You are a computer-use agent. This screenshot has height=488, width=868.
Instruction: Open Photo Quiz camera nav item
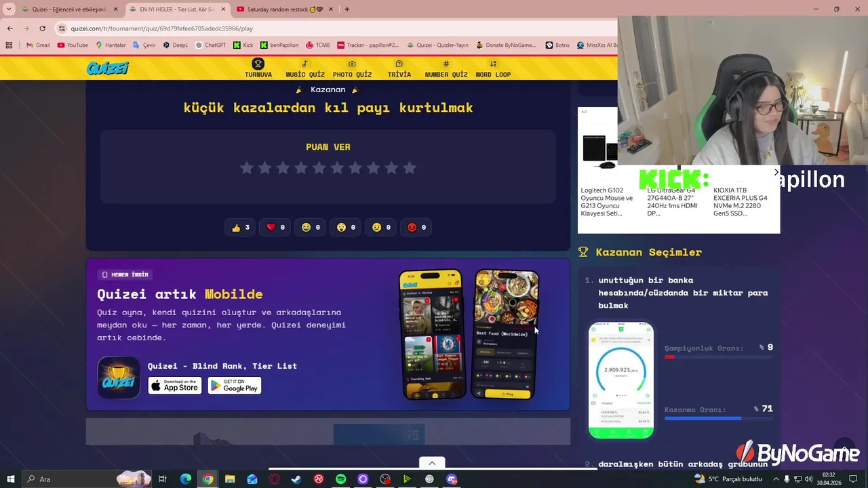[x=352, y=68]
